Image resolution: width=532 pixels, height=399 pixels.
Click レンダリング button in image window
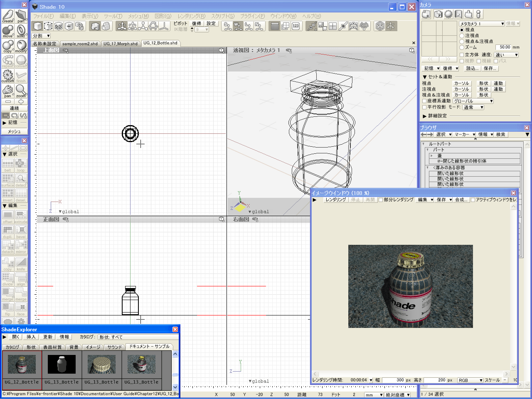point(335,200)
